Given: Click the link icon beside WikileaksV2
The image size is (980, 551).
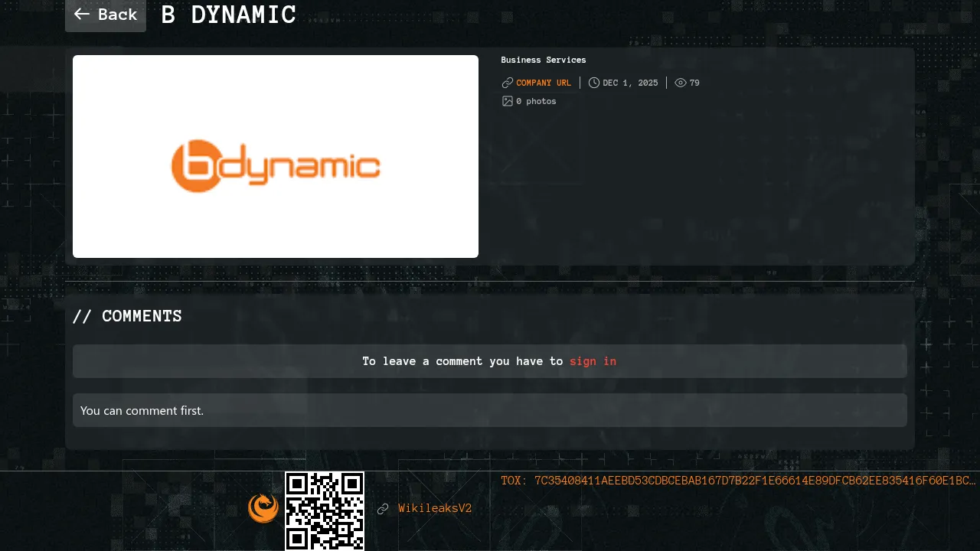Looking at the screenshot, I should click(383, 509).
